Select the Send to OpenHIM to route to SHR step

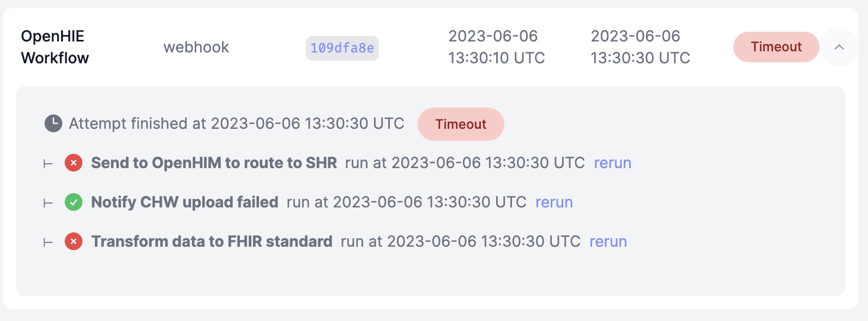click(x=214, y=163)
